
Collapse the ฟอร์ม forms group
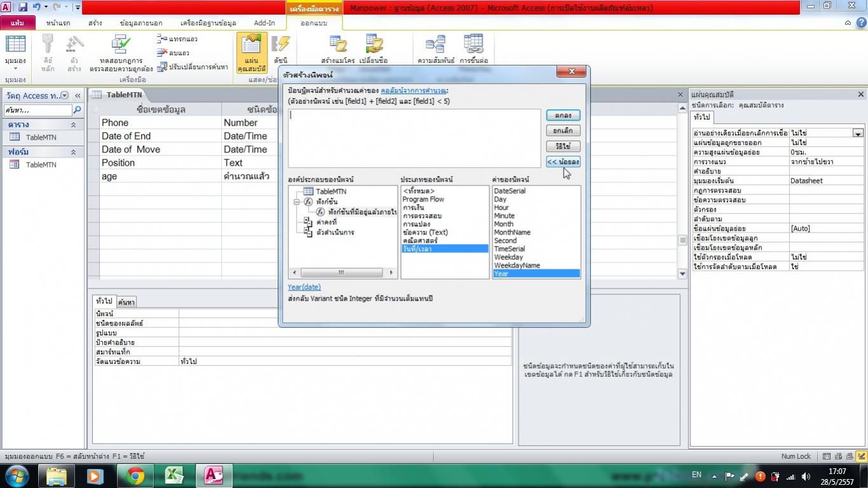(x=73, y=152)
